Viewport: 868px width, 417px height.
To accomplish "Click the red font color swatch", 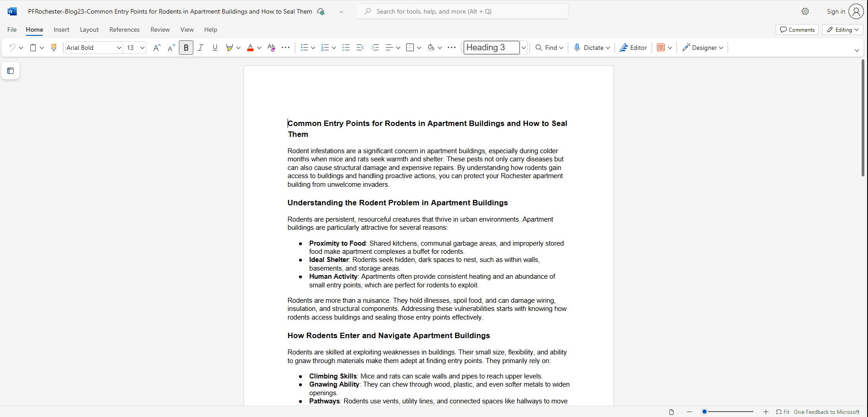I will tap(250, 48).
